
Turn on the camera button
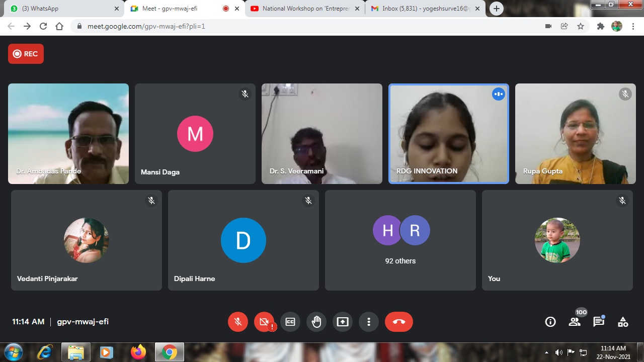point(264,322)
